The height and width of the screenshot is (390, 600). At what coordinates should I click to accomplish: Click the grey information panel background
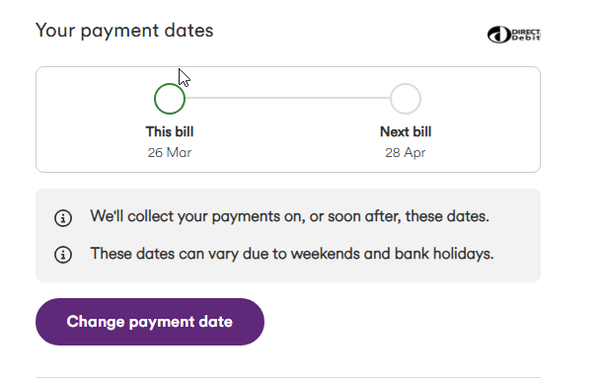click(x=288, y=235)
